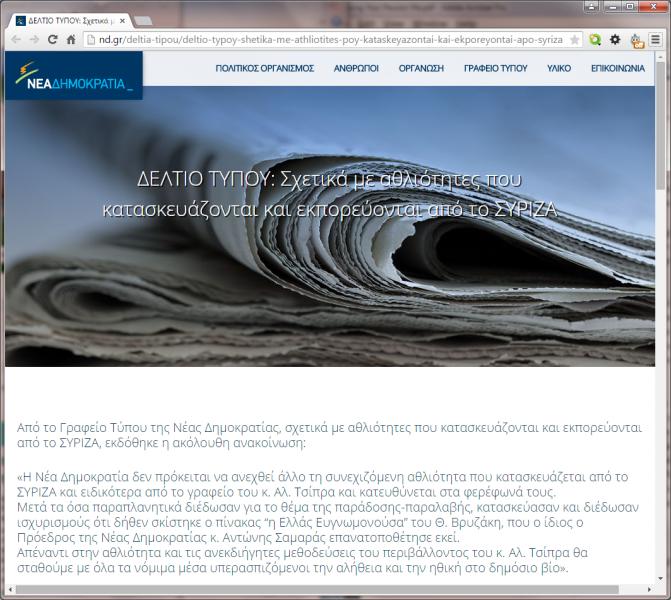Click the user profile button in title bar

pos(592,6)
